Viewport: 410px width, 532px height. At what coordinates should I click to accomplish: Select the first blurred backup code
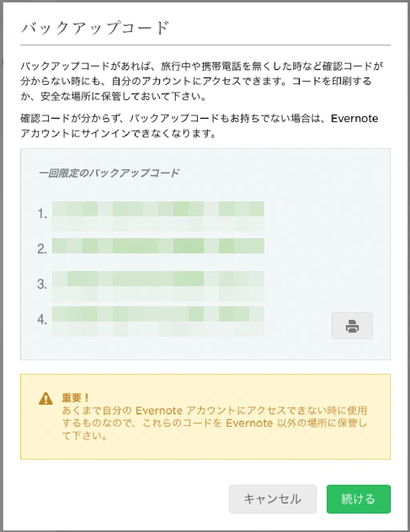[x=158, y=215]
